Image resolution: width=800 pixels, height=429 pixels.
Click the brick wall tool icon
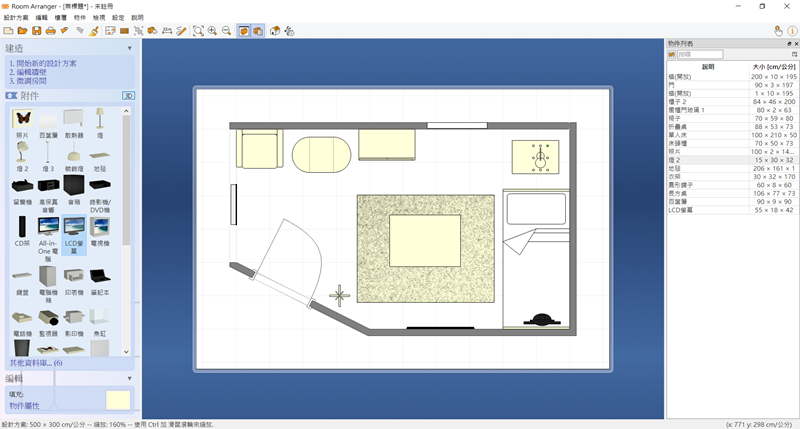124,31
